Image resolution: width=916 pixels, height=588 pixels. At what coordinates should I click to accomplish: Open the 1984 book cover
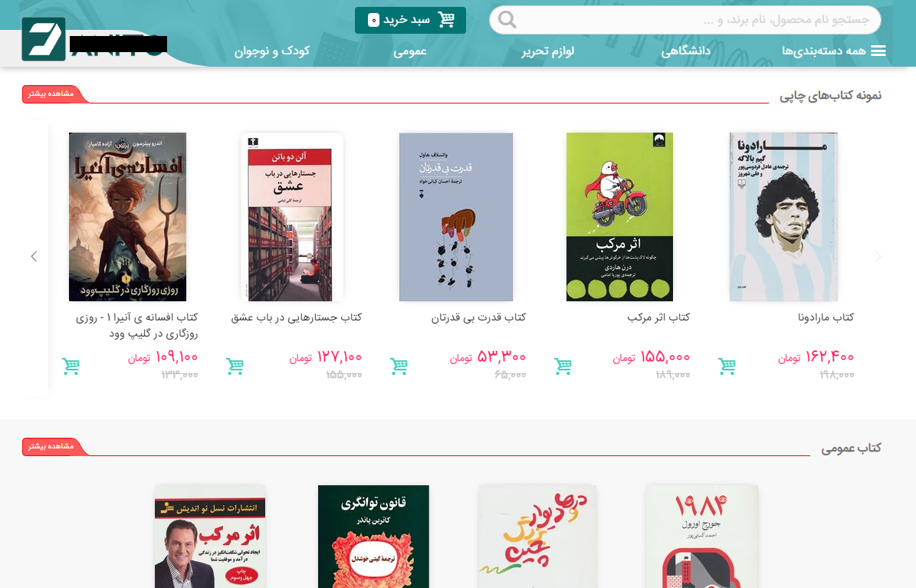point(701,536)
